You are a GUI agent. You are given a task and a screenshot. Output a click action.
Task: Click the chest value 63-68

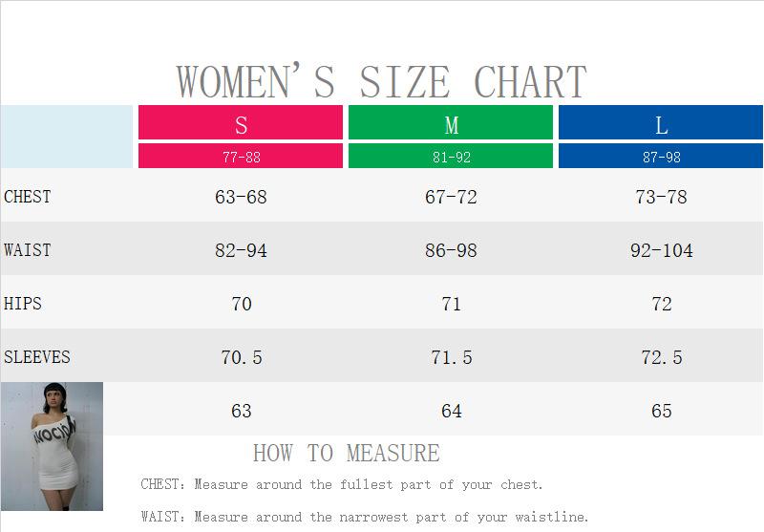click(x=241, y=197)
